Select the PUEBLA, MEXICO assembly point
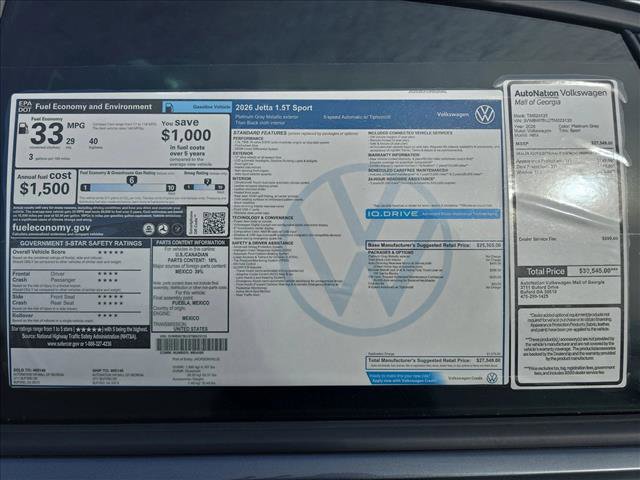Image resolution: width=640 pixels, height=480 pixels. (191, 303)
